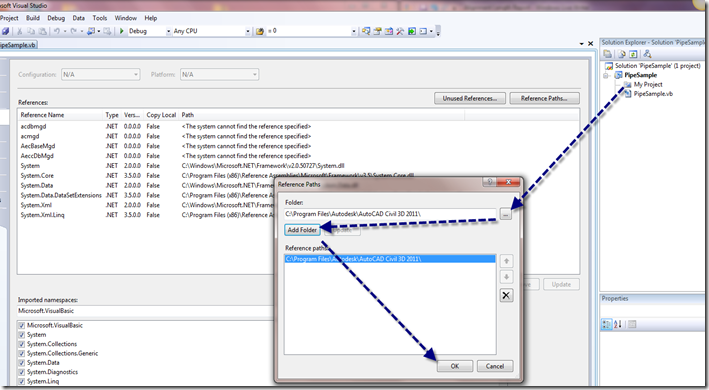Click Solution Explorer Refresh icon

pos(633,54)
